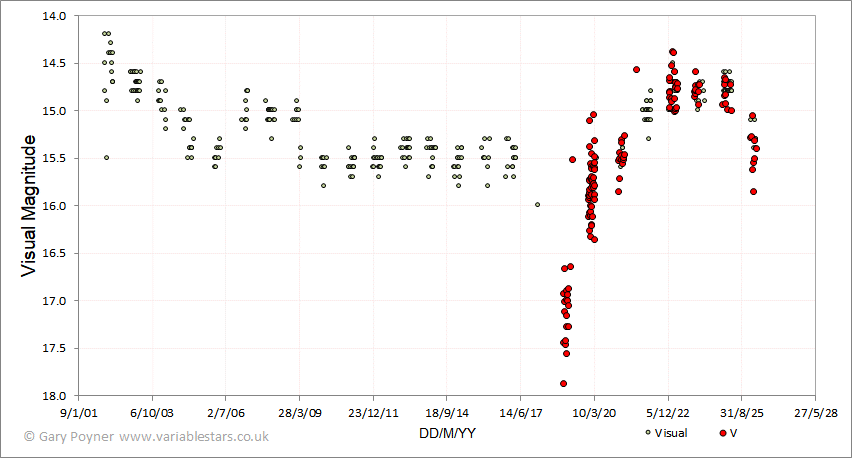Click date label 31/8/25
852x458 pixels.
click(742, 413)
